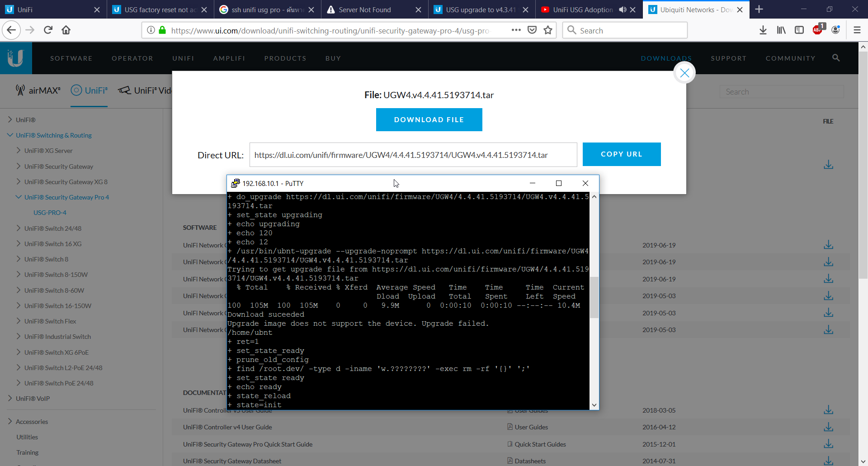
Task: Expand UniFi® Security Gateway tree item
Action: click(x=19, y=166)
